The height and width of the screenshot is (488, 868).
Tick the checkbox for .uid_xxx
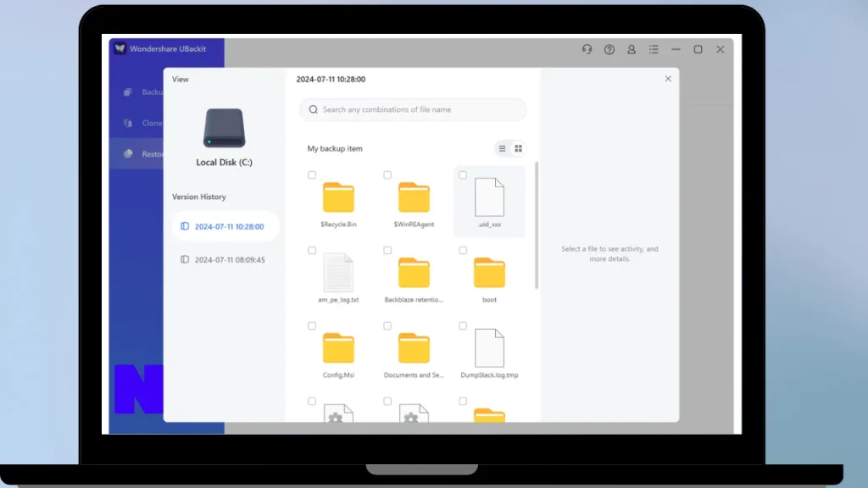tap(463, 175)
